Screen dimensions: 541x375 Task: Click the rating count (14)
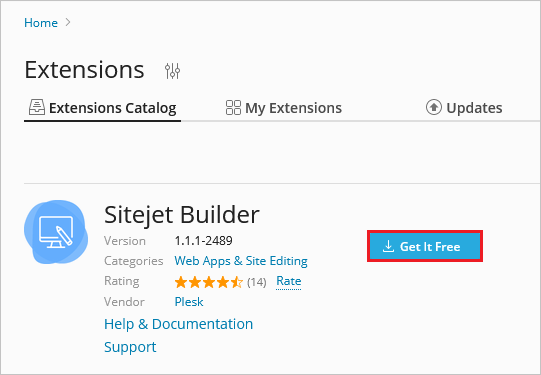(x=257, y=282)
